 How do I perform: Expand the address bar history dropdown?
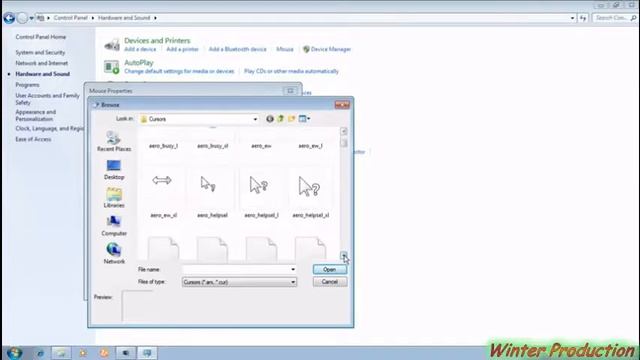tap(572, 18)
